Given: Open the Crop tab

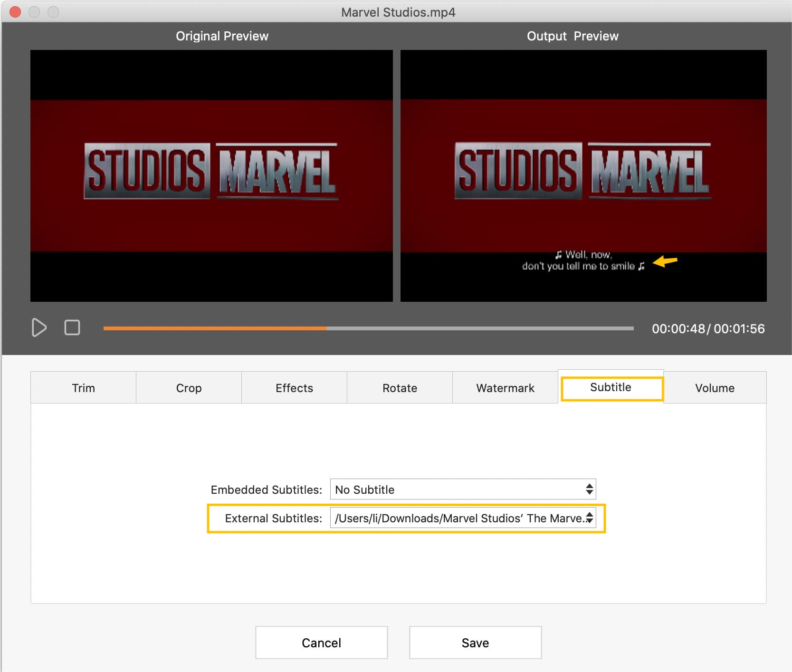Looking at the screenshot, I should [189, 388].
